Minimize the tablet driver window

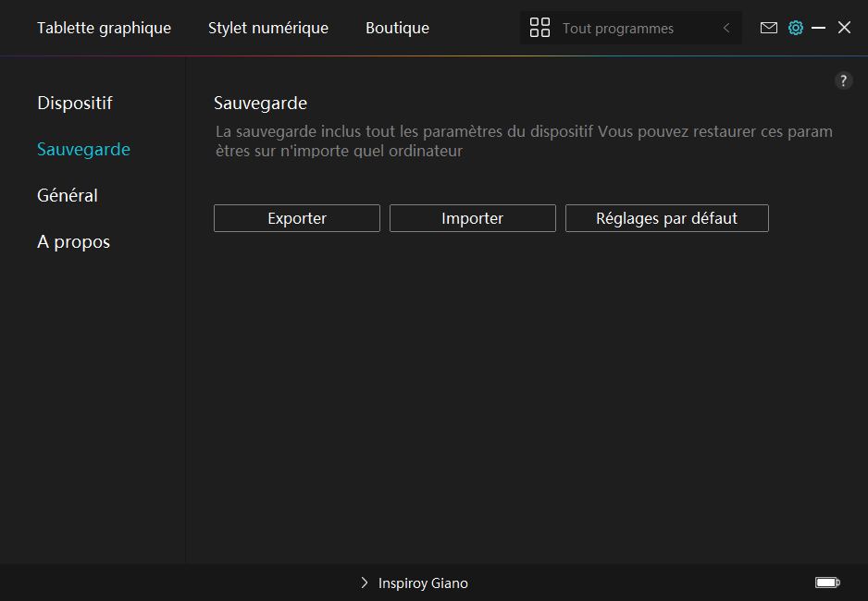click(x=818, y=28)
